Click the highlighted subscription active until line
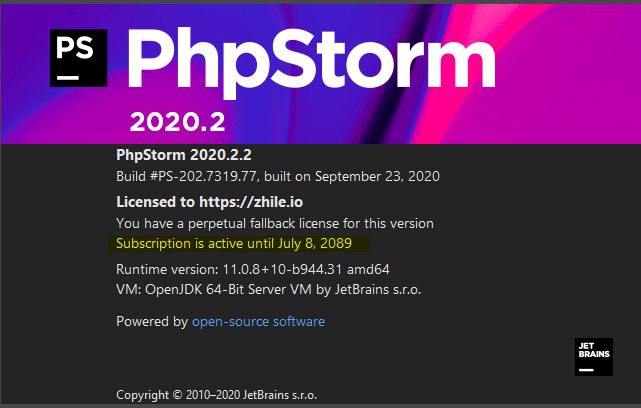This screenshot has height=408, width=641. 234,244
